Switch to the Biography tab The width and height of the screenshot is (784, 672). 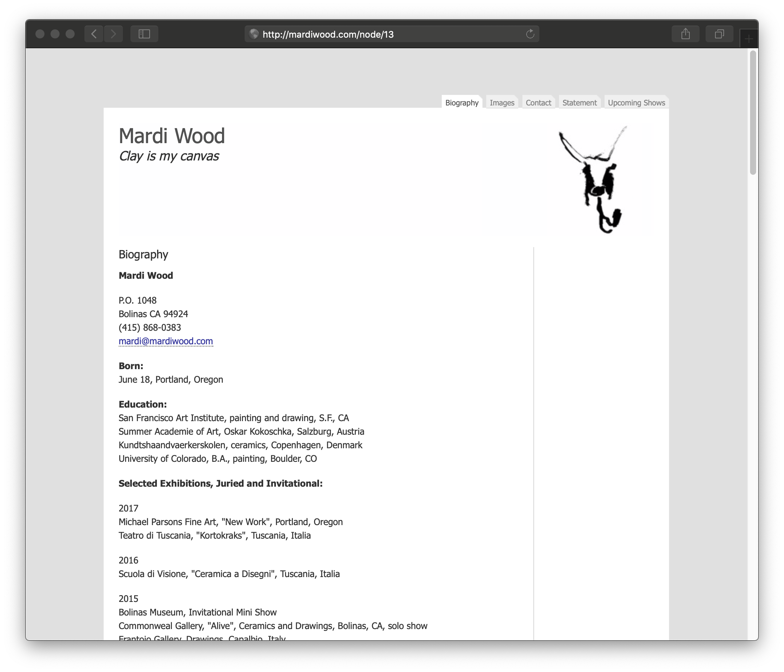pyautogui.click(x=462, y=102)
